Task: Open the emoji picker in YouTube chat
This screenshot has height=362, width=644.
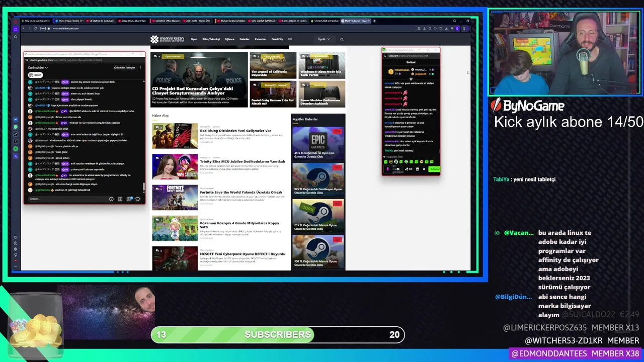Action: point(111,199)
